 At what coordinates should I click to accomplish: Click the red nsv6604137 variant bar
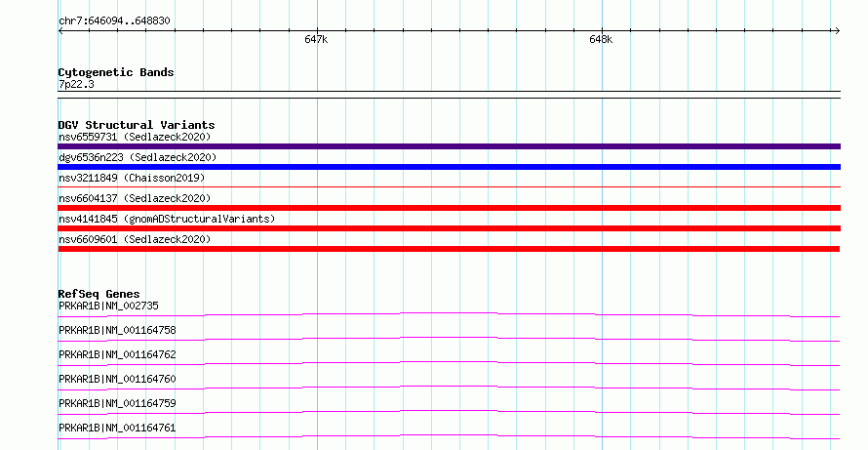tap(449, 208)
